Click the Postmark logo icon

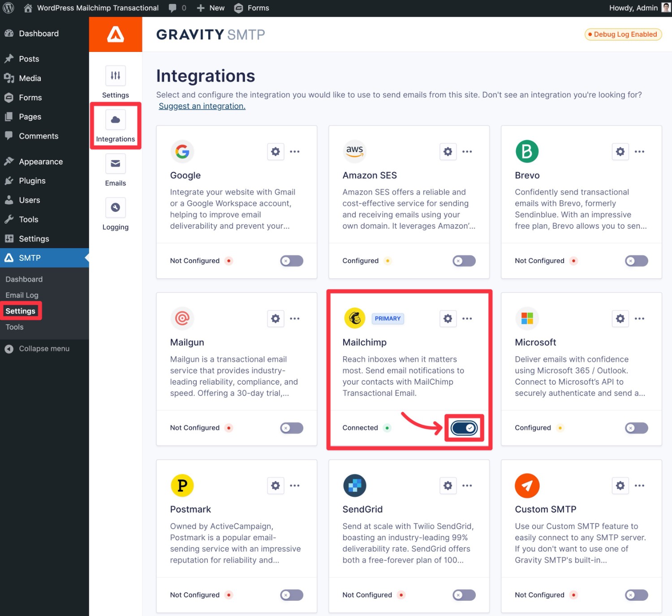[182, 486]
